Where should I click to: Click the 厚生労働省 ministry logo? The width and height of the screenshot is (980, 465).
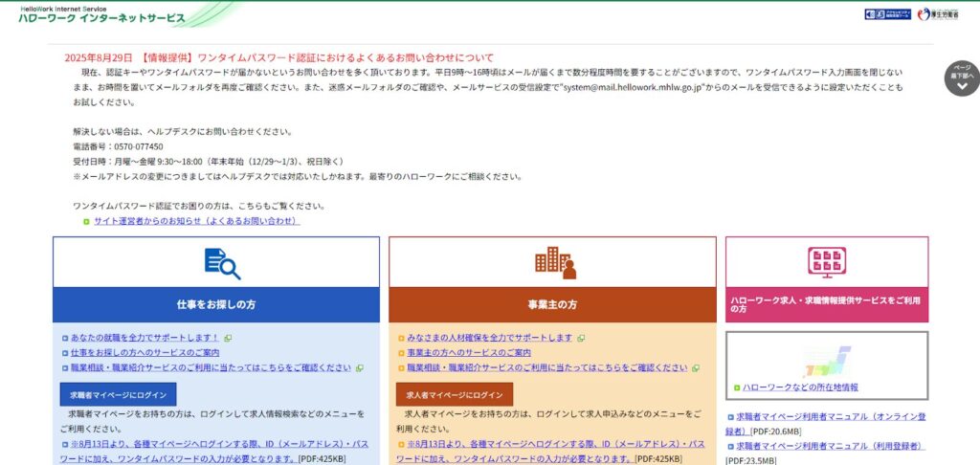pyautogui.click(x=937, y=14)
